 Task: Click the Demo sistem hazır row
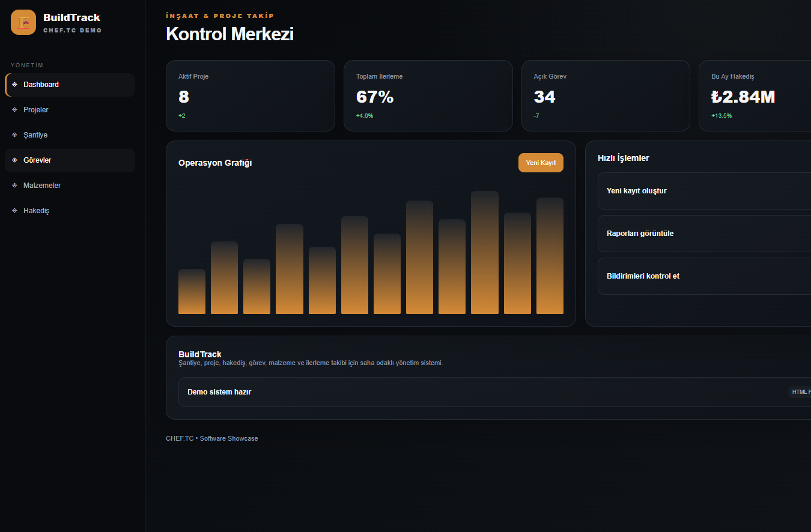[x=494, y=392]
